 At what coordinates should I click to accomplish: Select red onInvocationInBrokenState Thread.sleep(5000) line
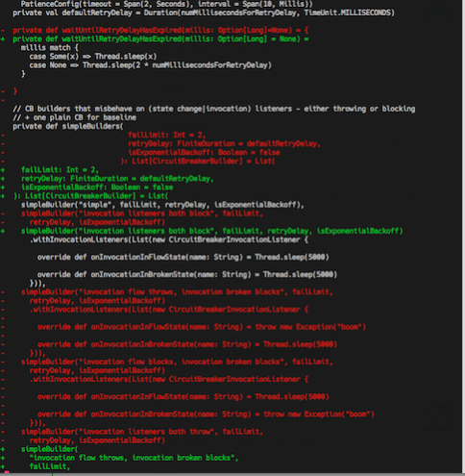pyautogui.click(x=187, y=344)
